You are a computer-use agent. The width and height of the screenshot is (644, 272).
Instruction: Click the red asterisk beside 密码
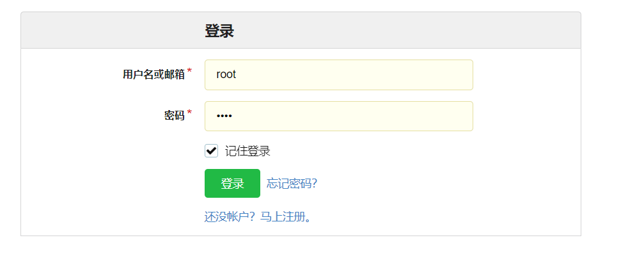[x=189, y=113]
